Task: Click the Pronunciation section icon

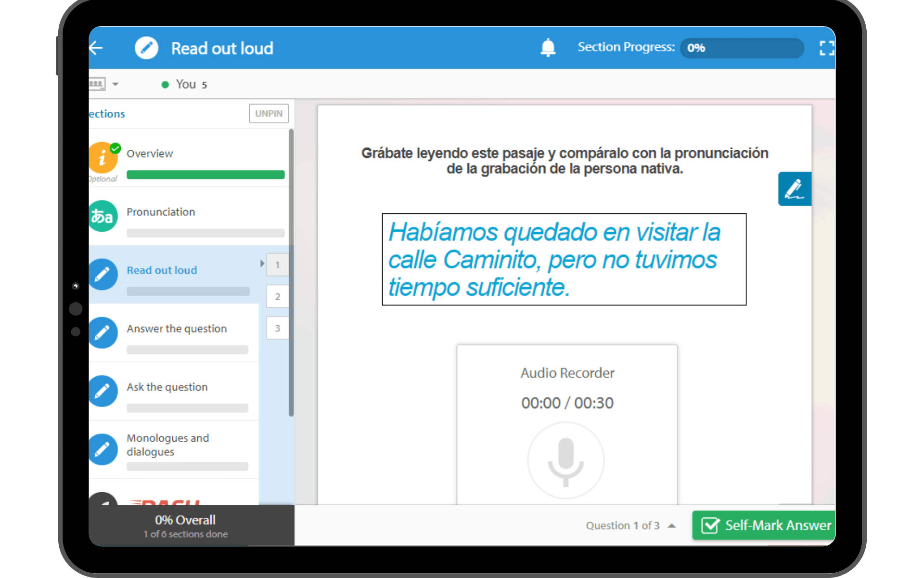Action: click(x=103, y=216)
